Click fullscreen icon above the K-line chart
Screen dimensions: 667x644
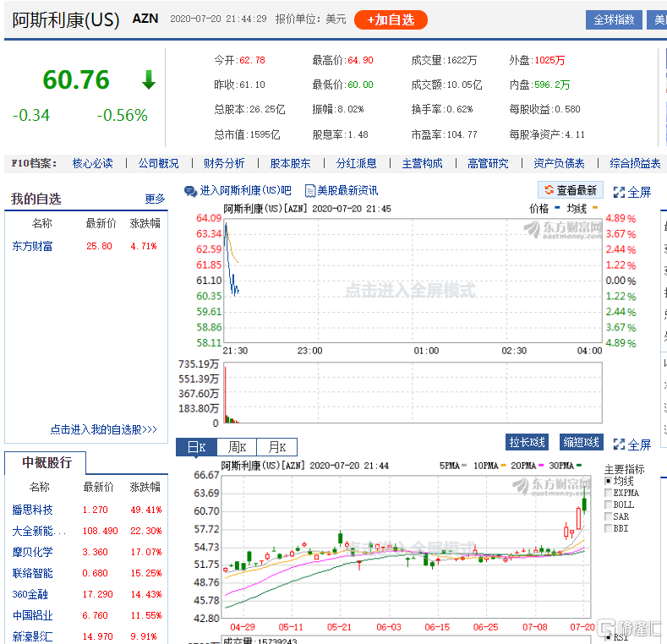coord(619,444)
